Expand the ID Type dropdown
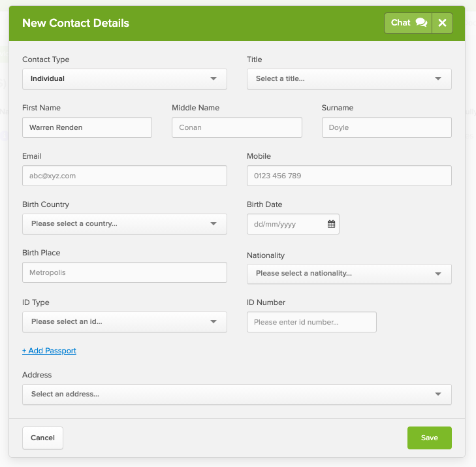Viewport: 476px width, 467px height. coord(124,322)
